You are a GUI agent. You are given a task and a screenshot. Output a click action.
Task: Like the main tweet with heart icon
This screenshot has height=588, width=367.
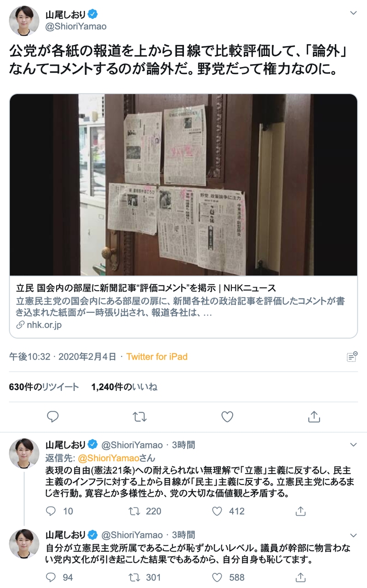point(227,417)
